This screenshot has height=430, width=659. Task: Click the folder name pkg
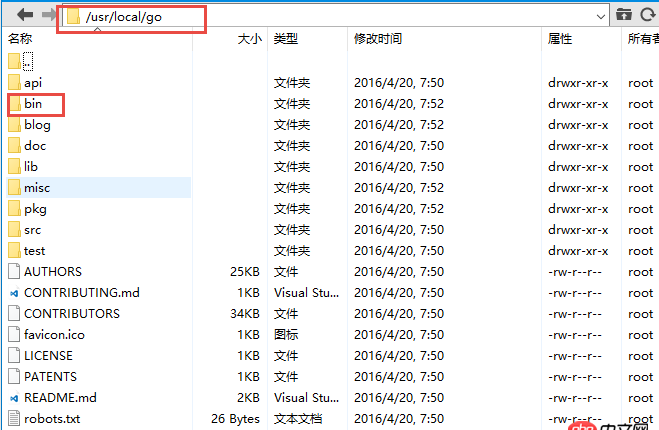pos(35,209)
